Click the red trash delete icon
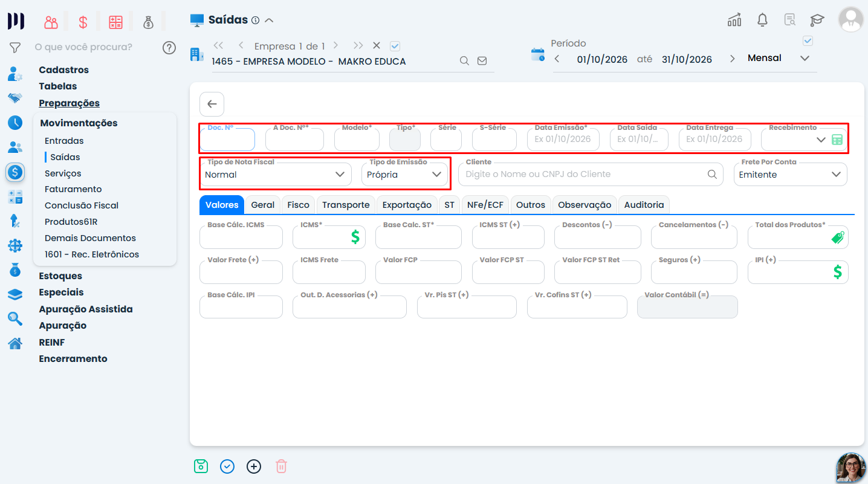This screenshot has height=484, width=868. tap(281, 466)
